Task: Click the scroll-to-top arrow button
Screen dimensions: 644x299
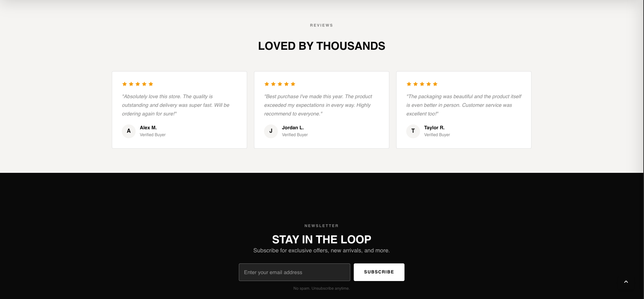Action: 626,282
